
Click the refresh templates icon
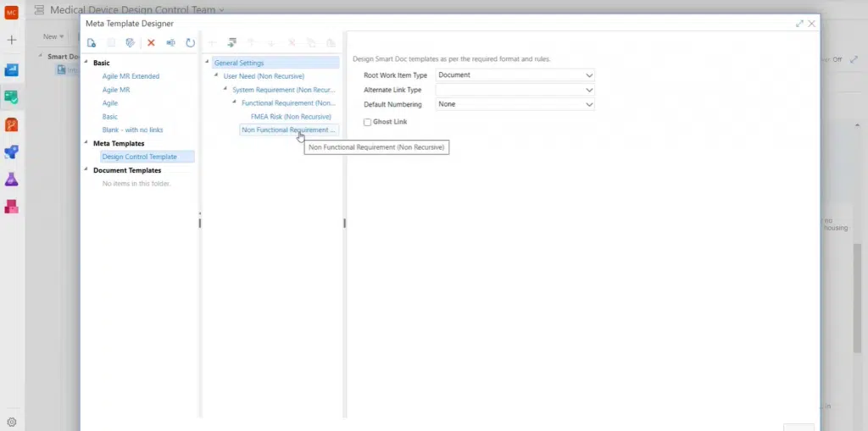pos(191,42)
